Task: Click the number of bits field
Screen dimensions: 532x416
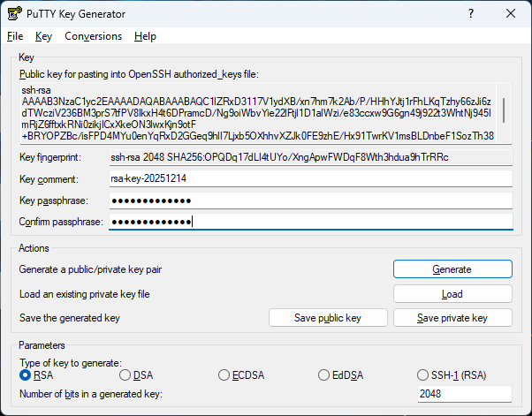Action: (464, 394)
